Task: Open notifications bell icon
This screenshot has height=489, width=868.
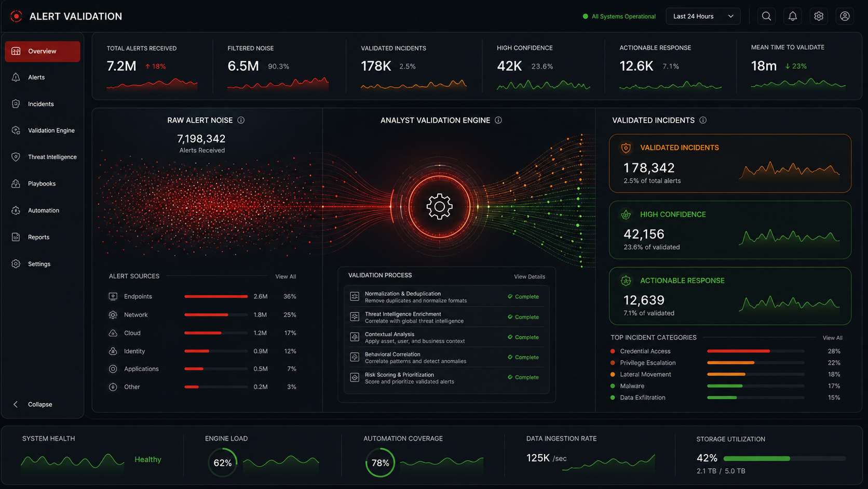Action: (x=792, y=16)
